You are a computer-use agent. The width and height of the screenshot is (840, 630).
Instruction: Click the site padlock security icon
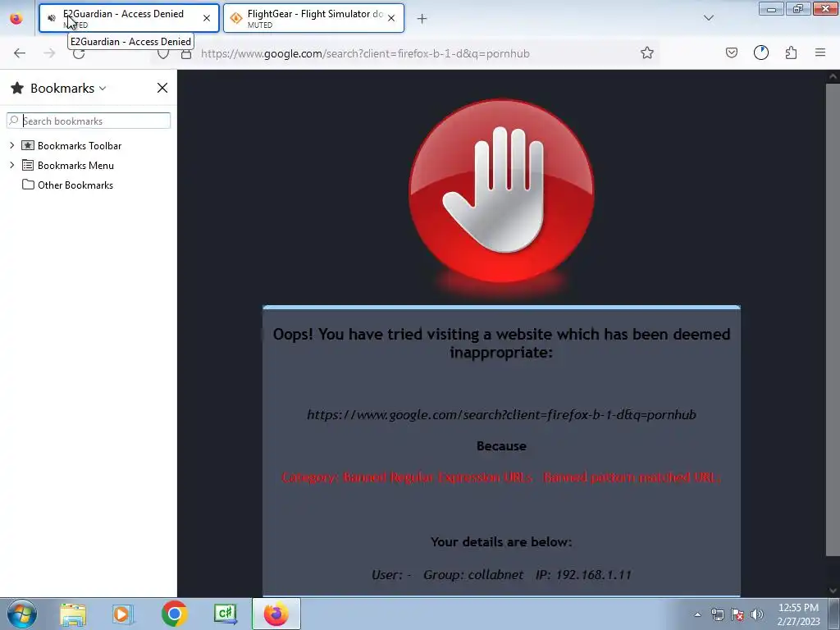pos(186,53)
